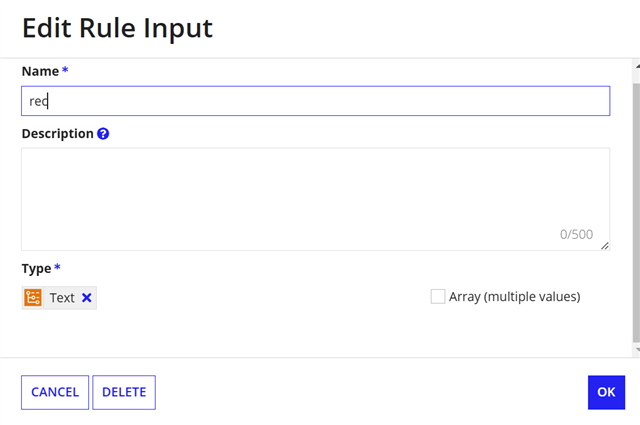Click the Type field label
Viewport: 640px width, 425px height.
(36, 269)
